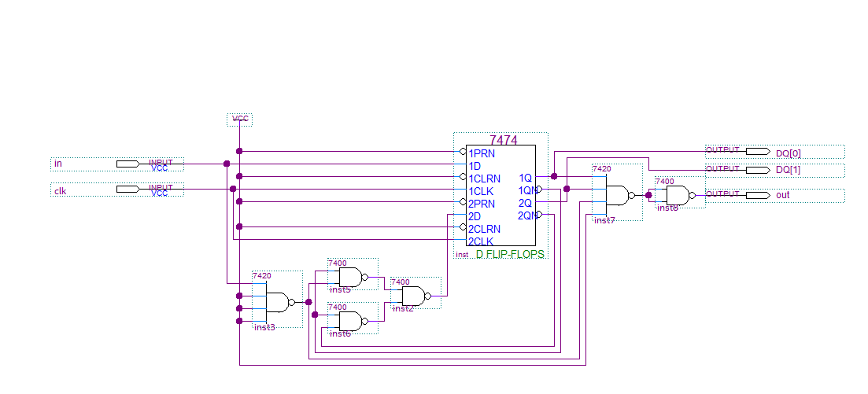868x394 pixels.
Task: Click the 2QN output port label
Action: point(528,215)
